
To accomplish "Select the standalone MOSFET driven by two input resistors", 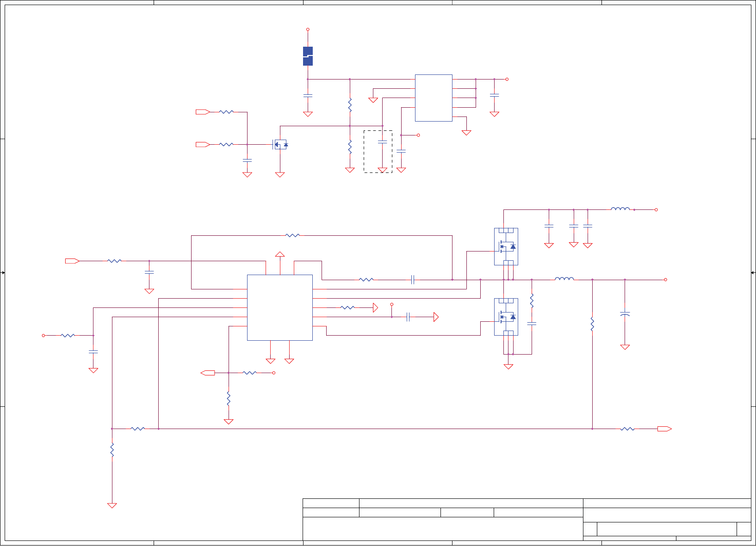I will pos(280,145).
